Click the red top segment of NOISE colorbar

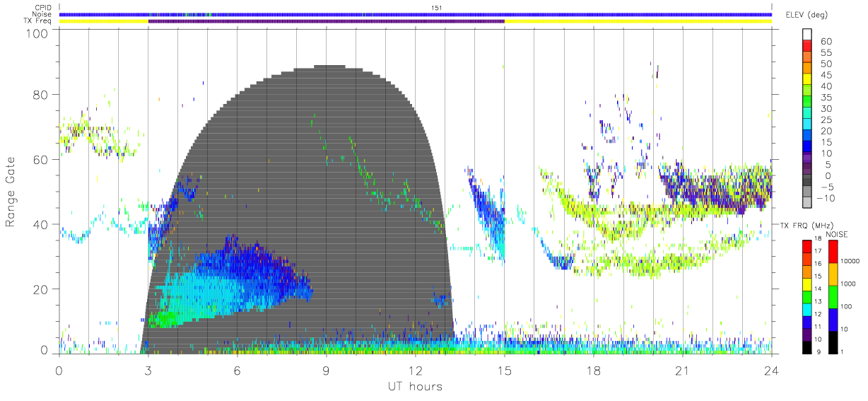coord(833,252)
